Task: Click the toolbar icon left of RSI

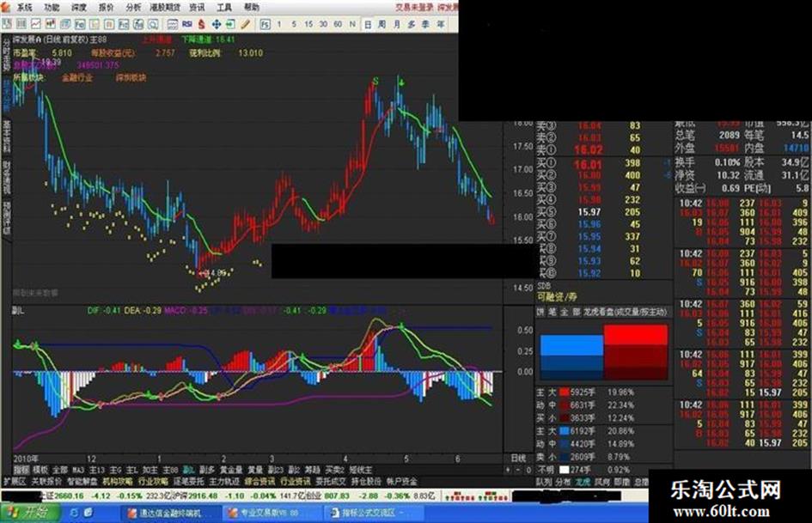Action: pyautogui.click(x=173, y=24)
